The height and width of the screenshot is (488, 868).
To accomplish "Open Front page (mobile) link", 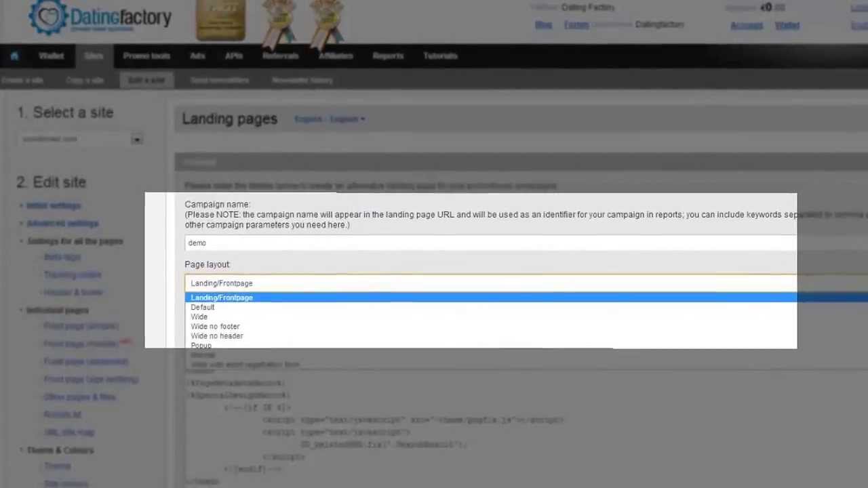I will pos(80,344).
